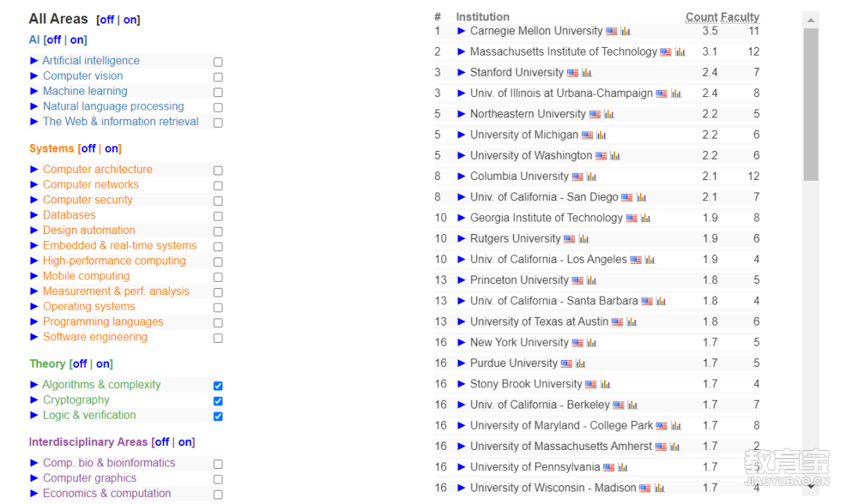Turn all areas off
The image size is (846, 504).
107,20
